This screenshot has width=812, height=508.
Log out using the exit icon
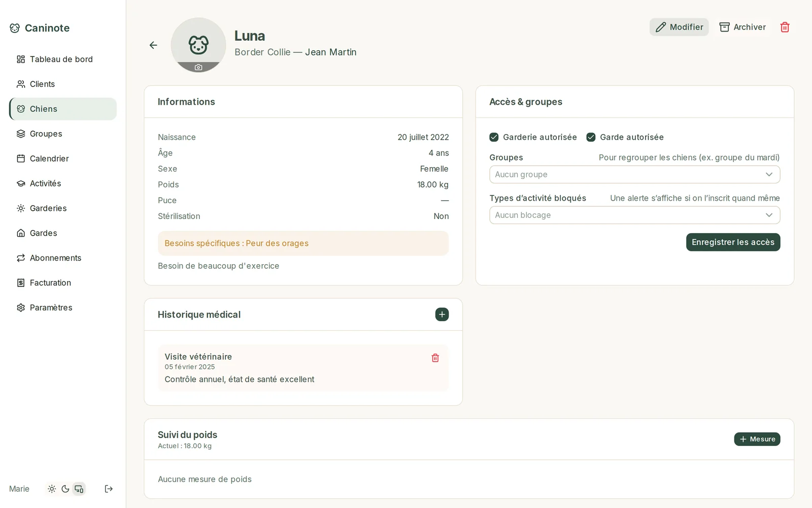click(x=109, y=489)
